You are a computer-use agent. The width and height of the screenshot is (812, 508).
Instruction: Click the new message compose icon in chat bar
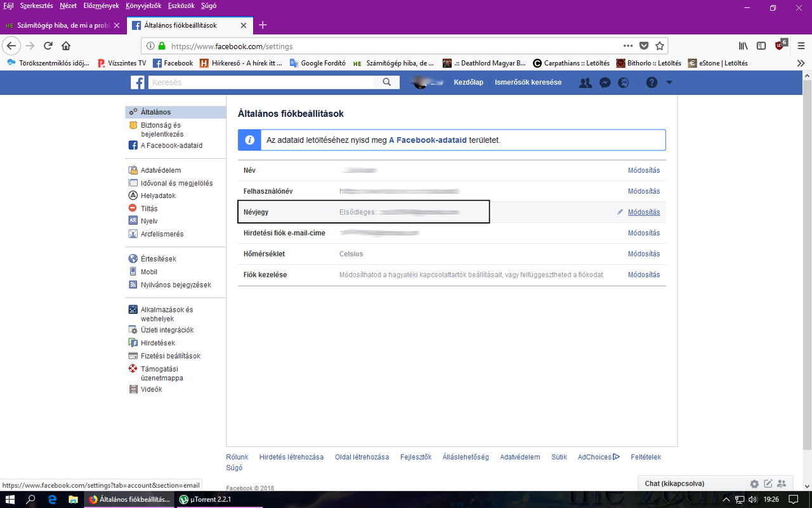coord(768,484)
